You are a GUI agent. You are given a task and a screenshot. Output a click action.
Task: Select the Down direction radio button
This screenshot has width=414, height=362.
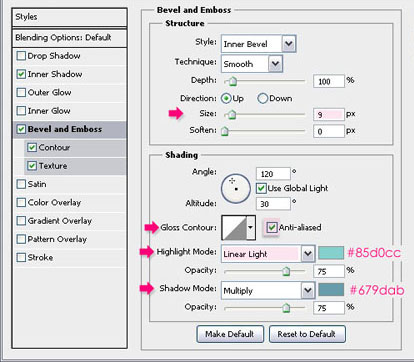pyautogui.click(x=263, y=98)
